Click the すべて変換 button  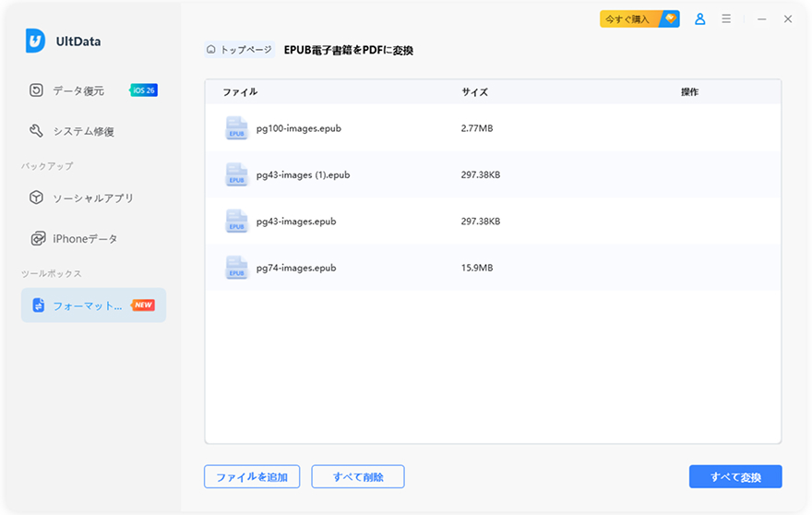coord(735,476)
